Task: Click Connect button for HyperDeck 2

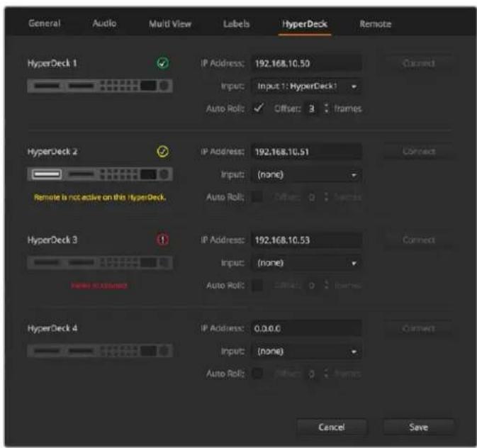Action: 419,151
